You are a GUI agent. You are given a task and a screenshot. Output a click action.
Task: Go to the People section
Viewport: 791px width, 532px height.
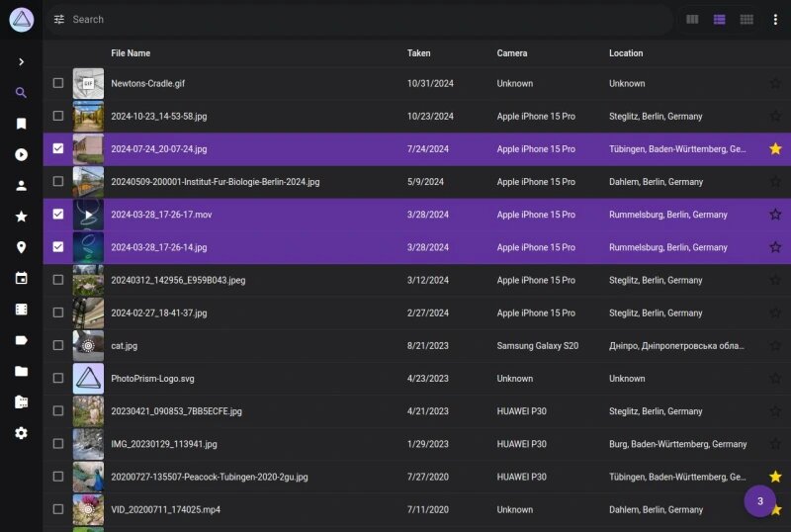(21, 186)
